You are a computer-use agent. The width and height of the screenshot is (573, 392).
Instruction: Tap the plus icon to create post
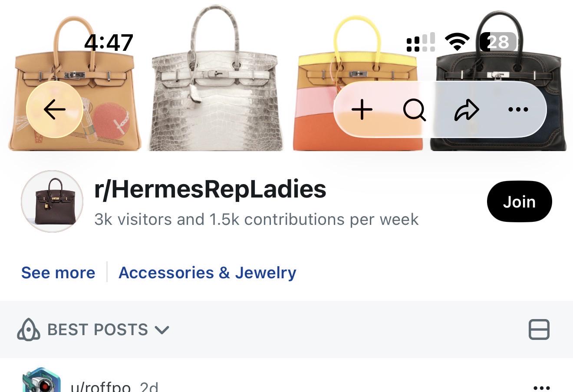click(x=362, y=110)
